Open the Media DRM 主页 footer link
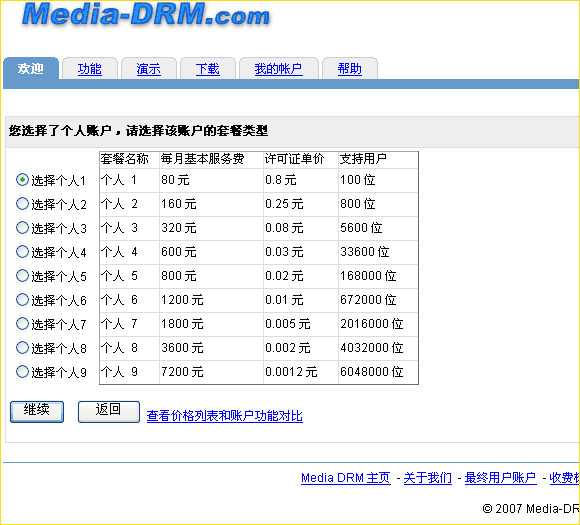The height and width of the screenshot is (525, 580). coord(345,478)
